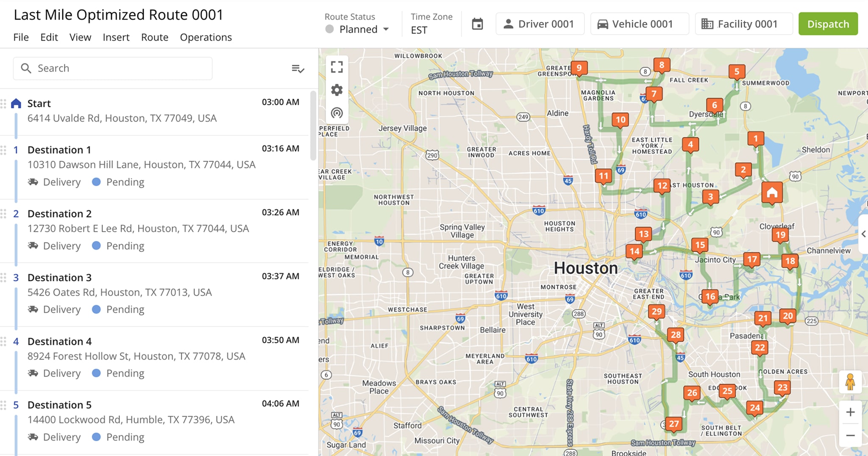868x456 pixels.
Task: Click the green Dispatch button
Action: click(x=828, y=24)
